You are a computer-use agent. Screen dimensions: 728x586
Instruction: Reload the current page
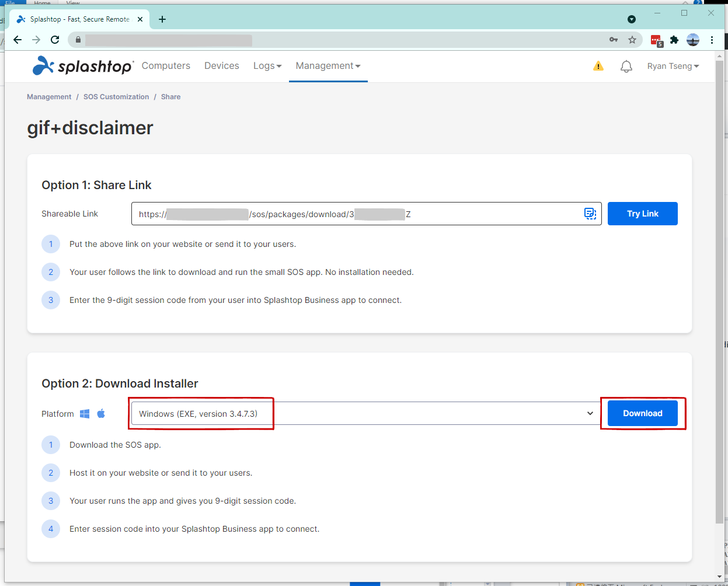point(55,40)
